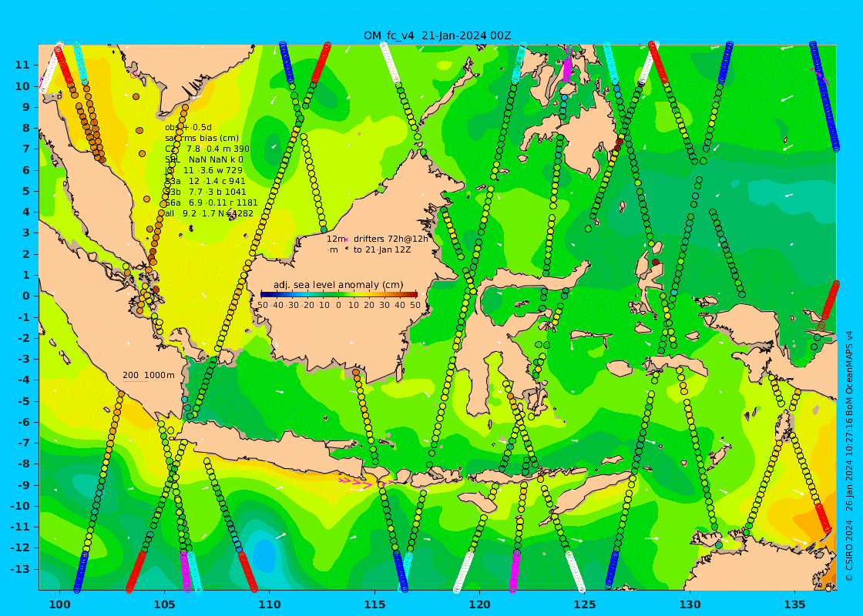Click the legend summary row "all 9.2 -1.7 N=4282"

pyautogui.click(x=209, y=213)
